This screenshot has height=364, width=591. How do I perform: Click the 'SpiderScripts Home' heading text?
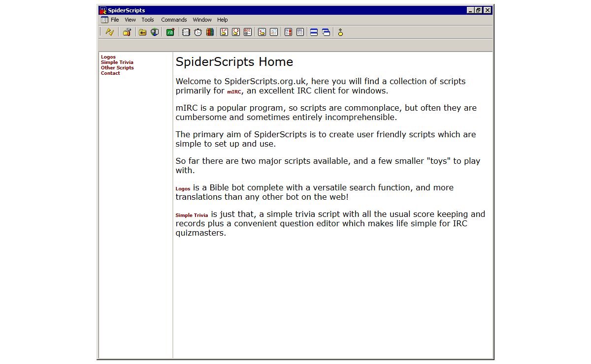(x=234, y=62)
